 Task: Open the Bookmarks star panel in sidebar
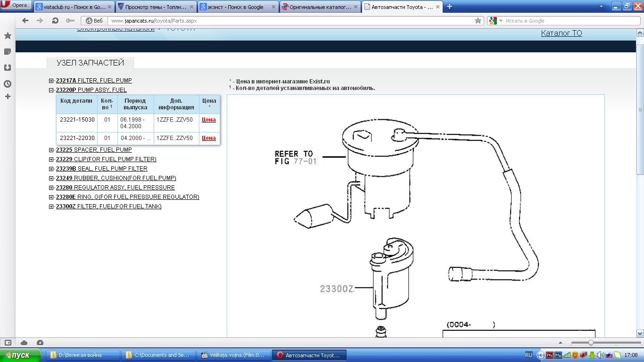[8, 36]
